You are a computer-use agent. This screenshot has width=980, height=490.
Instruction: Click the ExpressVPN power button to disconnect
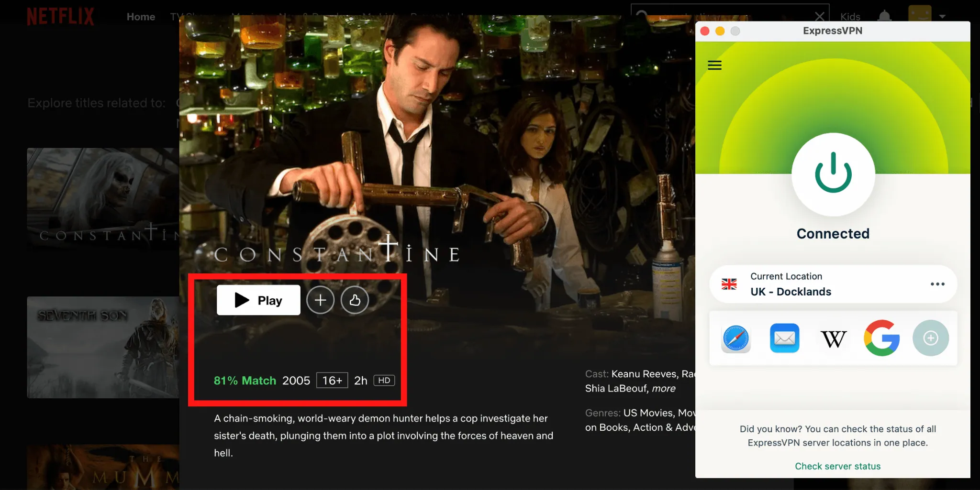(833, 174)
